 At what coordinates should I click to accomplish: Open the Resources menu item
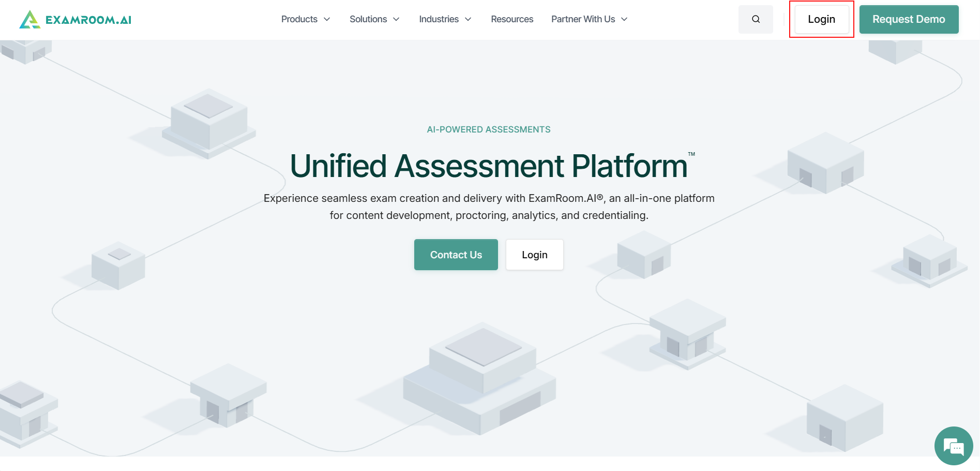(512, 19)
